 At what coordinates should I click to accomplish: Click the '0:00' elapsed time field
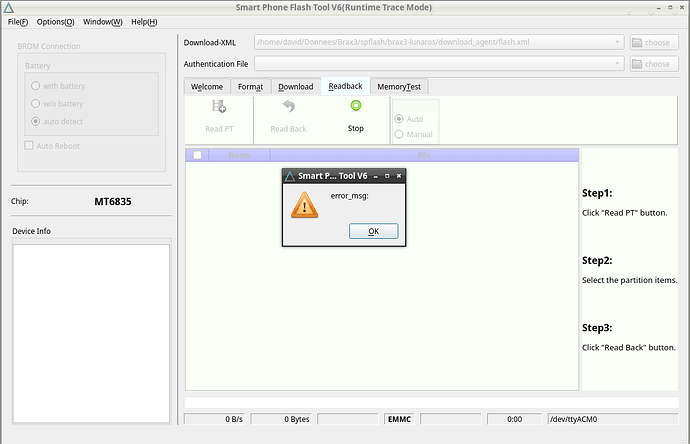pos(514,419)
